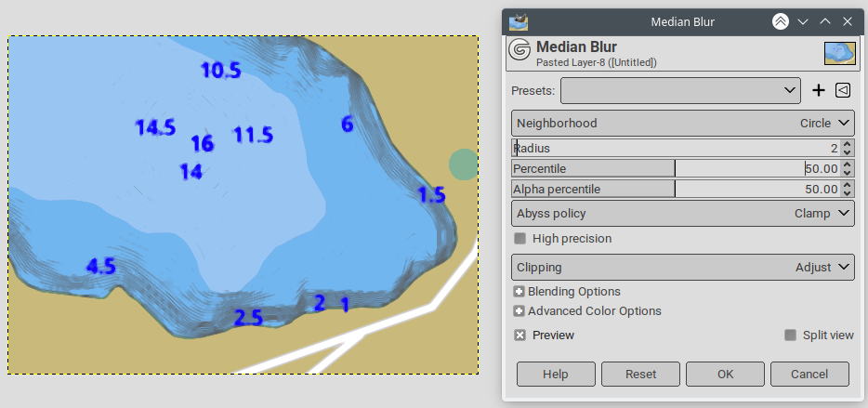The image size is (868, 408).
Task: Decrease Radius with down stepper arrow
Action: pyautogui.click(x=847, y=152)
